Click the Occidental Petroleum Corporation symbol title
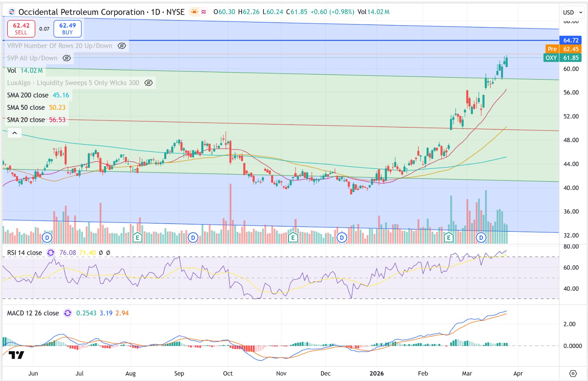The height and width of the screenshot is (381, 588). coord(82,12)
